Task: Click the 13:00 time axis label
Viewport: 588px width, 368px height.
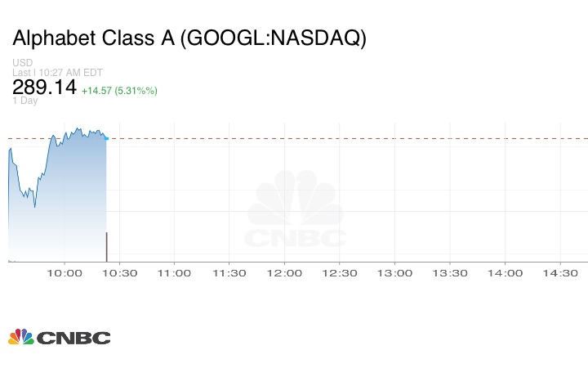Action: 394,273
